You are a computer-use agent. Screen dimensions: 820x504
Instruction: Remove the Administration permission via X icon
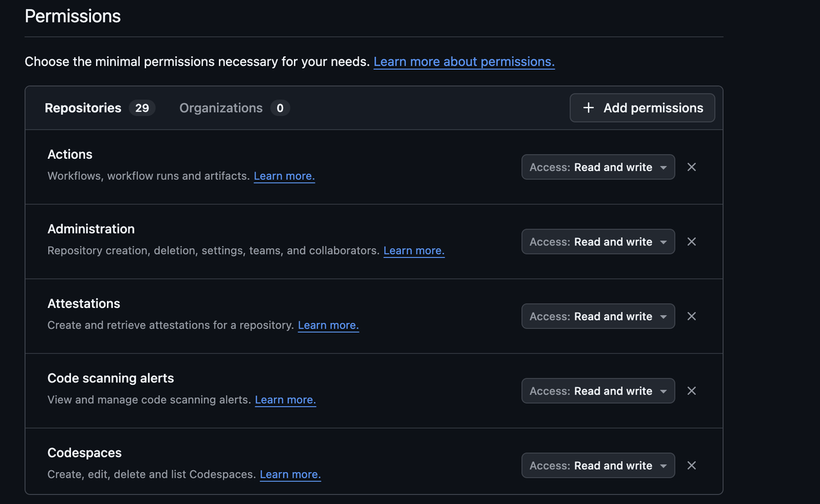[x=691, y=241]
